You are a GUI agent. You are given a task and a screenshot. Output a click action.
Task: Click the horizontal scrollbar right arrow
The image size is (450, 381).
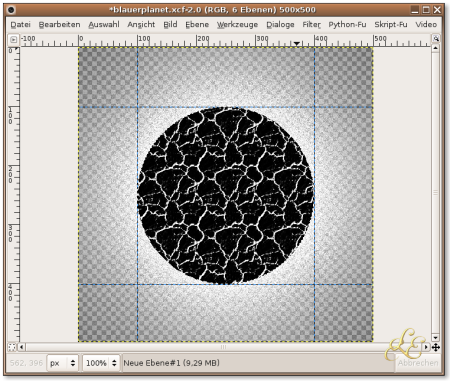(x=426, y=347)
